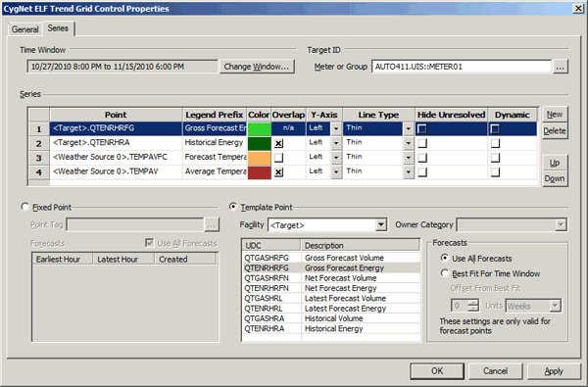
Task: Open Y-Axis dropdown for row 2 Historical Energy
Action: click(336, 143)
